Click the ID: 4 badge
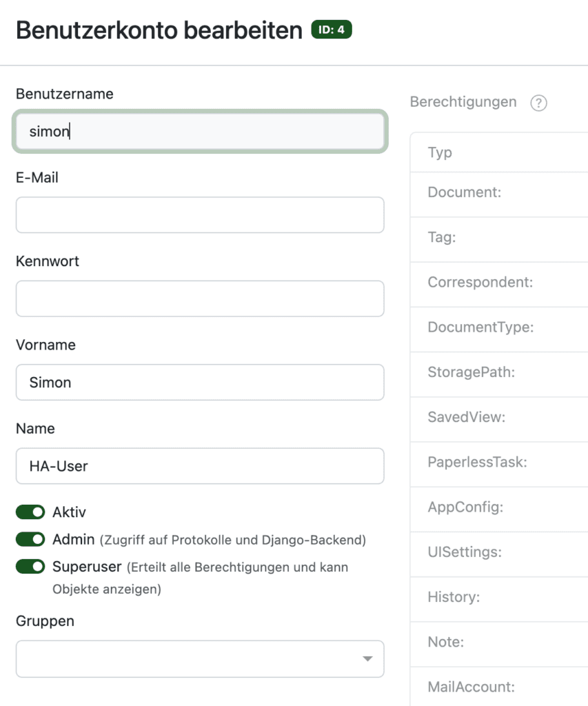Viewport: 588px width, 706px height. click(332, 30)
